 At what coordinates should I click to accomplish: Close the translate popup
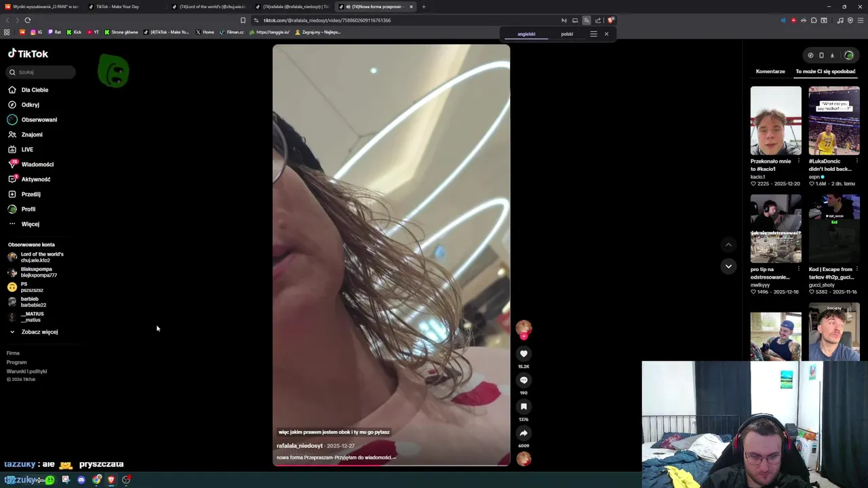click(x=606, y=34)
